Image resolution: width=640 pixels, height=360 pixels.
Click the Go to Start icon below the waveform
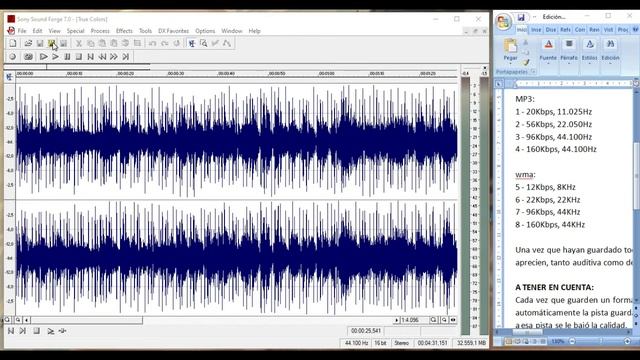coord(11,331)
